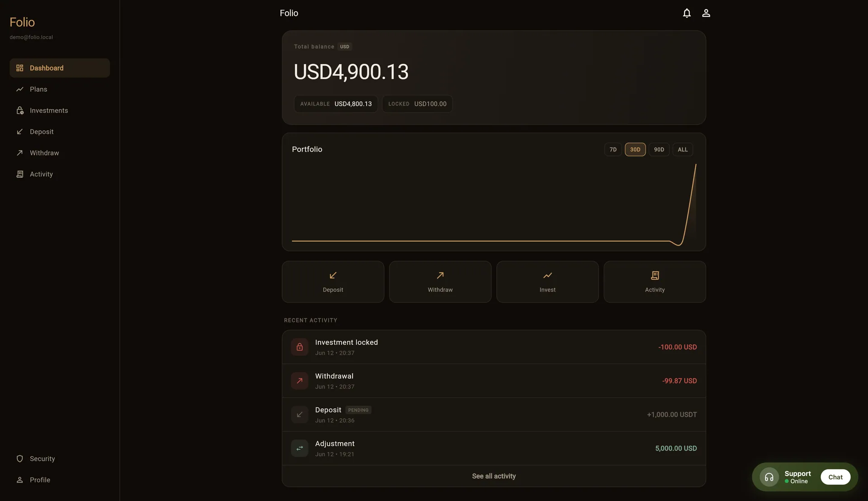Image resolution: width=868 pixels, height=501 pixels.
Task: Click the Security shield icon in sidebar
Action: pyautogui.click(x=20, y=458)
